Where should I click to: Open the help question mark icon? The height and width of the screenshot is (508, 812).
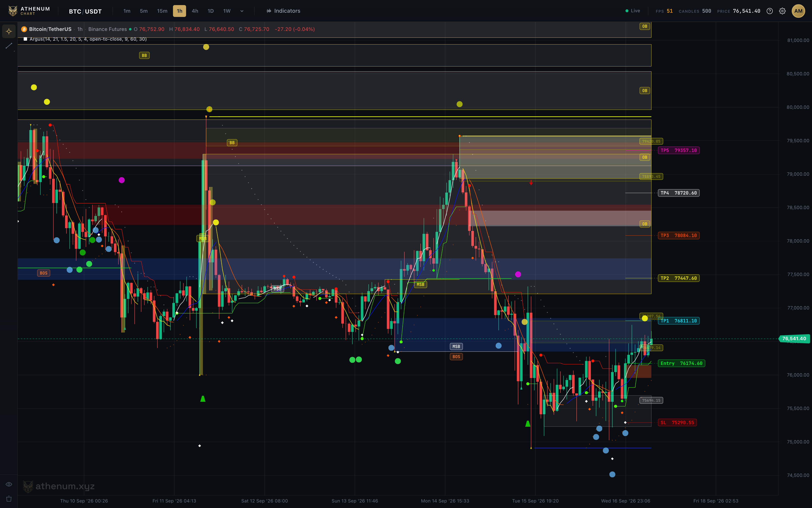[770, 11]
